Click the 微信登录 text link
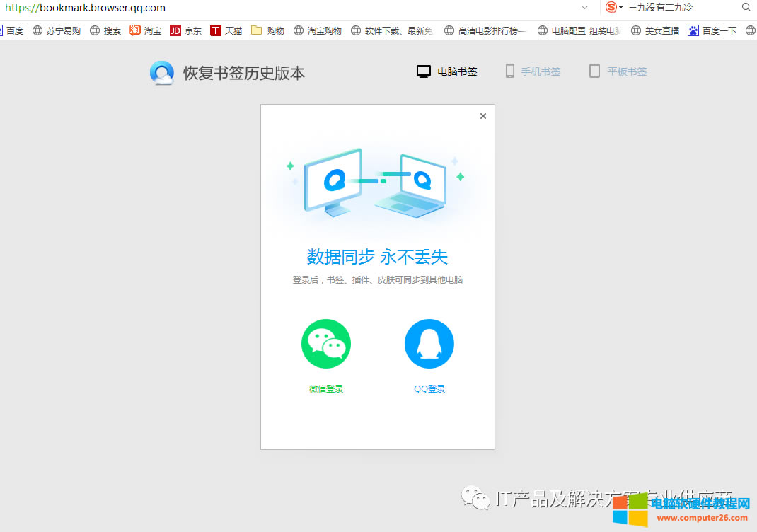Screen dimensions: 757x532 [326, 389]
